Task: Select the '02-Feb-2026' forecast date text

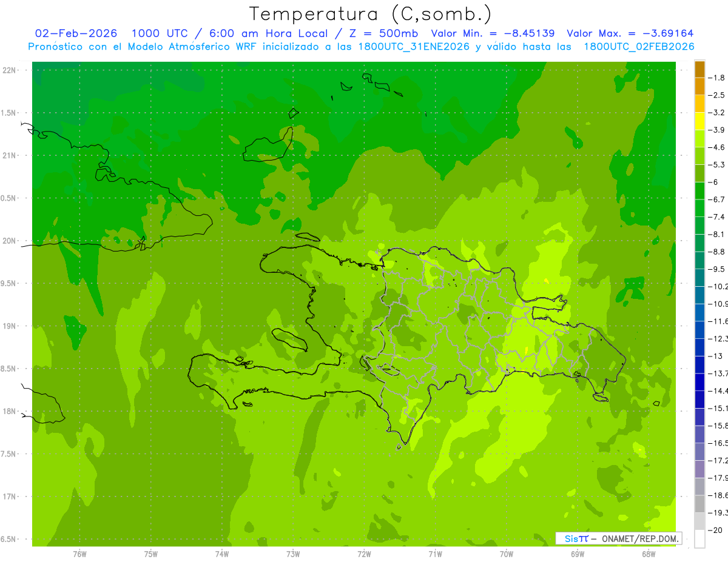Action: click(76, 33)
